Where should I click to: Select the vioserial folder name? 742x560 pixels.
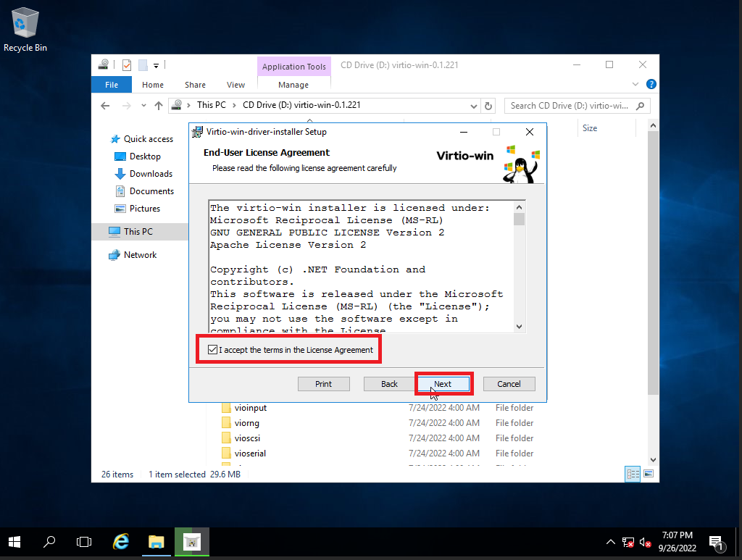coord(250,453)
